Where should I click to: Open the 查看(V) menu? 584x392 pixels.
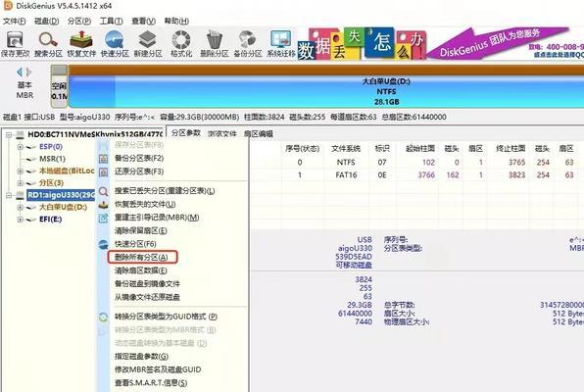(143, 21)
